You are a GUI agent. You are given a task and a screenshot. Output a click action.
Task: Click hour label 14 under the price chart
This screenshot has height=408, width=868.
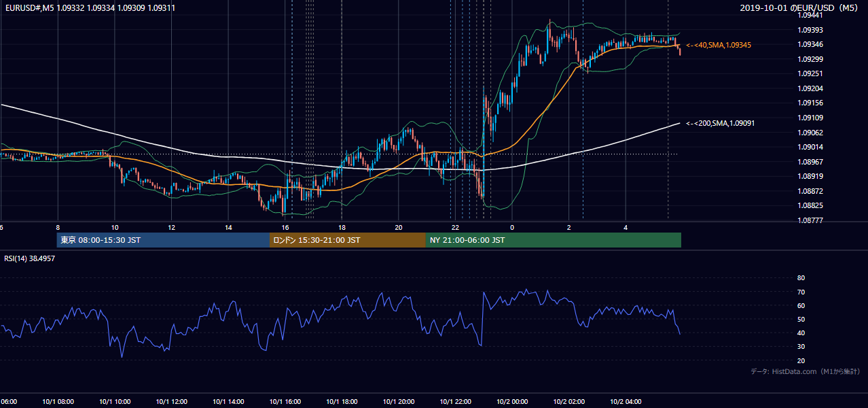click(228, 228)
